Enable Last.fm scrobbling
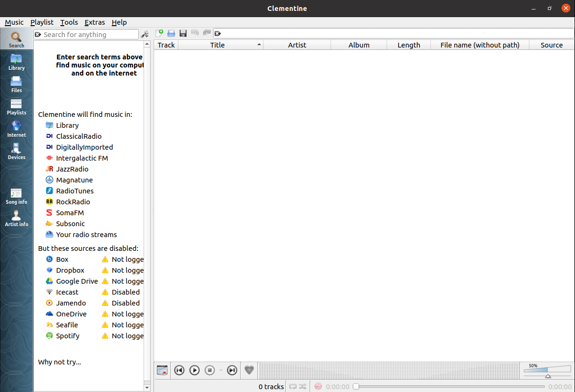The image size is (575, 392). (318, 386)
